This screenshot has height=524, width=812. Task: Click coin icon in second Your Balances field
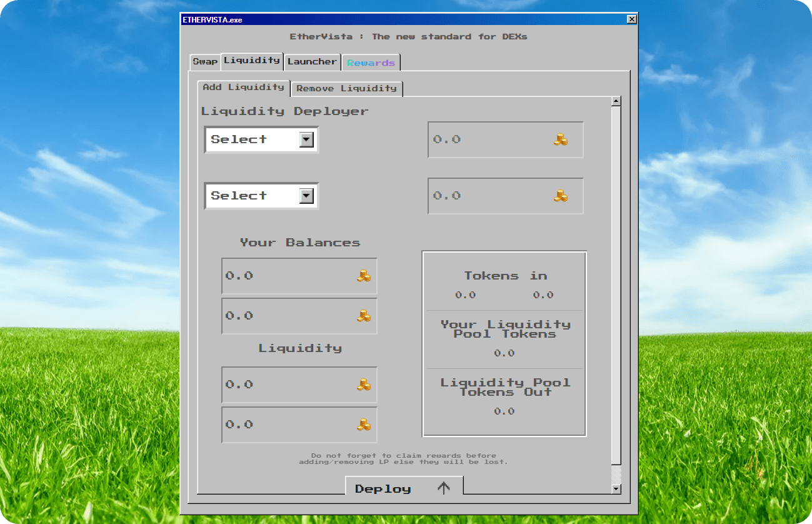(x=364, y=316)
